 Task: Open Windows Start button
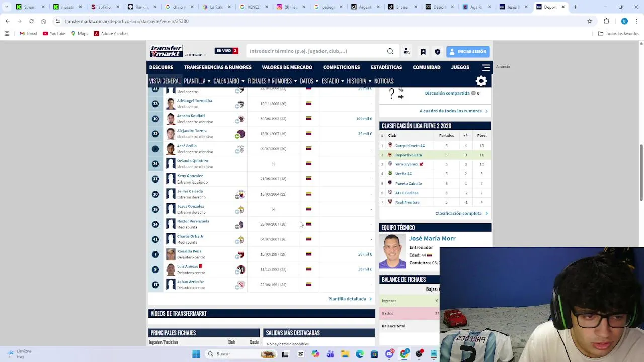[196, 354]
